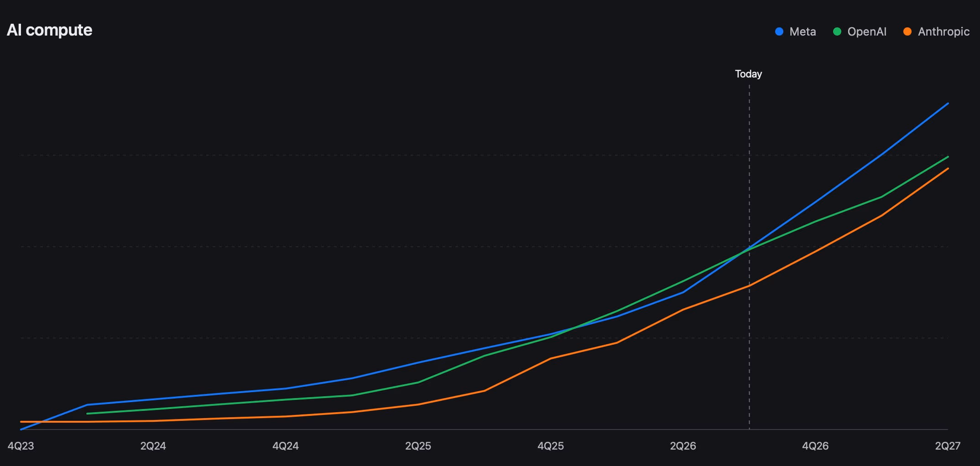Click the Today marker label
Image resolution: width=980 pixels, height=466 pixels.
coord(748,74)
